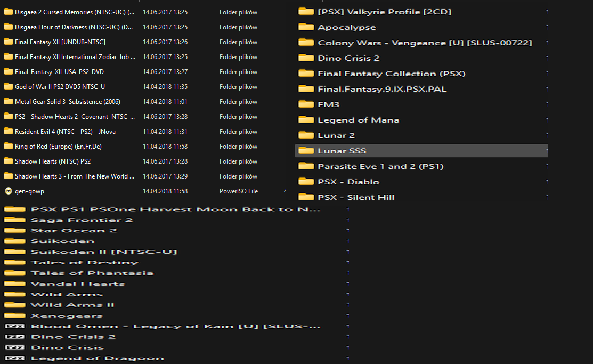Click the Suikoden II [NTSC-U] folder icon
This screenshot has width=593, height=364.
click(x=15, y=252)
